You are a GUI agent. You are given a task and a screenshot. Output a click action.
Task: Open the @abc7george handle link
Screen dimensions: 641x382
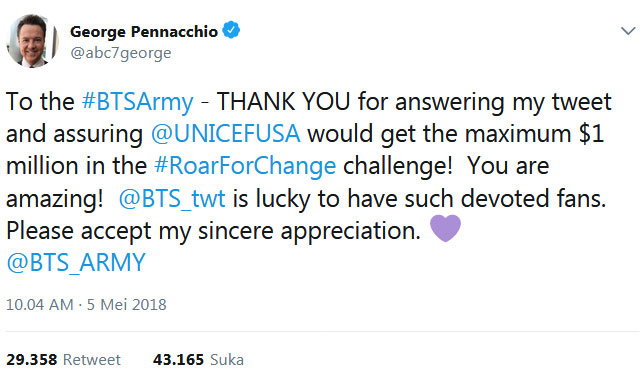(121, 53)
